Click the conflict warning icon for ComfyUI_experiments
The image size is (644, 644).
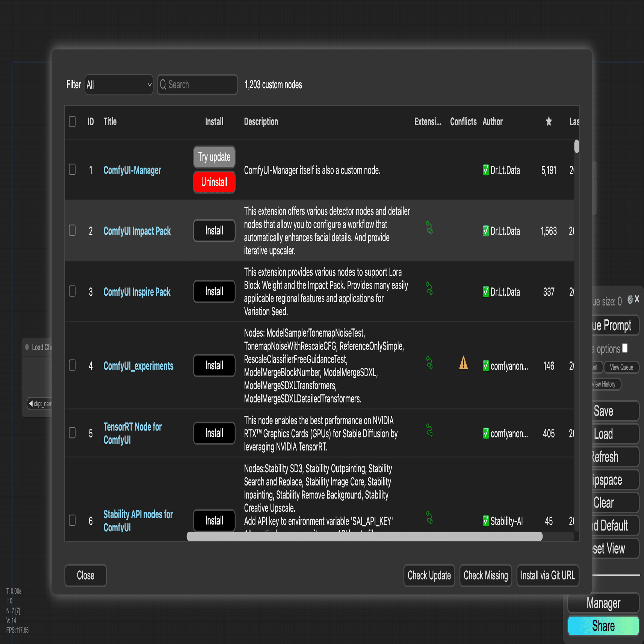(x=463, y=363)
